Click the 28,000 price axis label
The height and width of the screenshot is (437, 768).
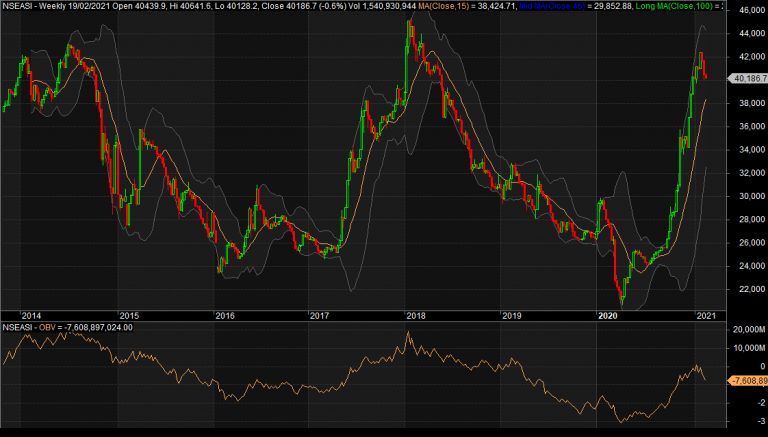751,219
